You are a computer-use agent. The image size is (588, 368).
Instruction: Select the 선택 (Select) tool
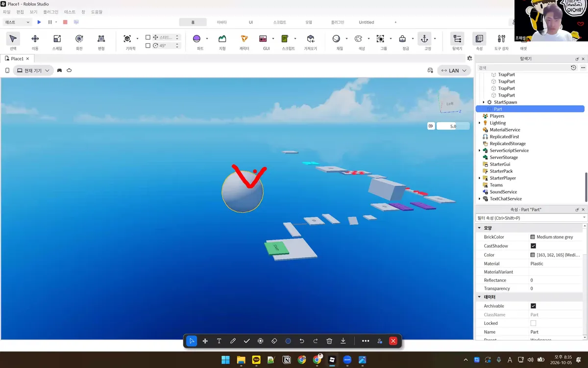point(13,39)
